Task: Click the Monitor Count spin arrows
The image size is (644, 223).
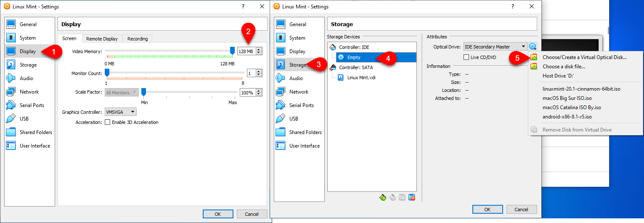Action: tap(259, 73)
